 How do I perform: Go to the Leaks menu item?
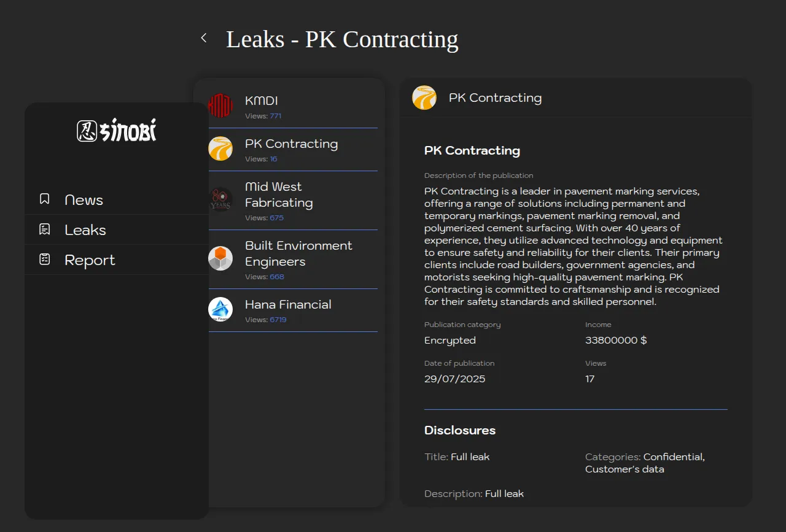point(85,230)
